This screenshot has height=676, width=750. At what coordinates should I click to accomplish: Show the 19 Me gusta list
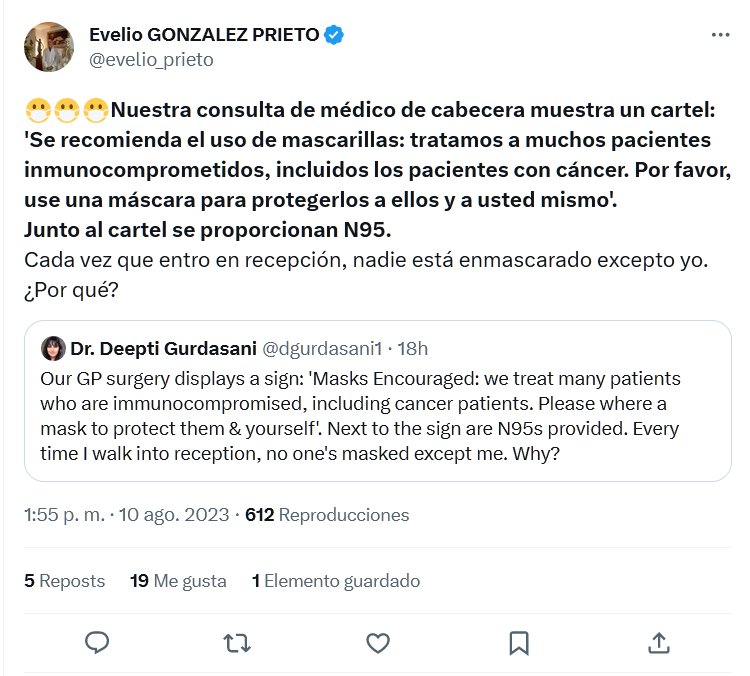point(178,581)
